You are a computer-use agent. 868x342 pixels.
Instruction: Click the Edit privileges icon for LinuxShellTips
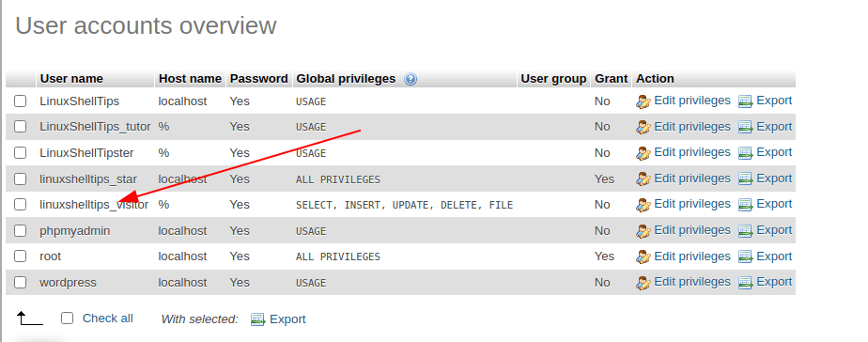pyautogui.click(x=643, y=101)
